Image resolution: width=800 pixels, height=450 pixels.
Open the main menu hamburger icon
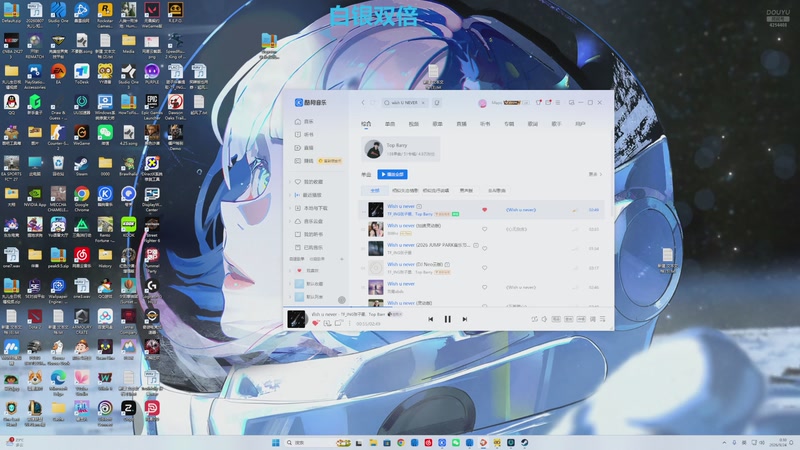(x=558, y=103)
